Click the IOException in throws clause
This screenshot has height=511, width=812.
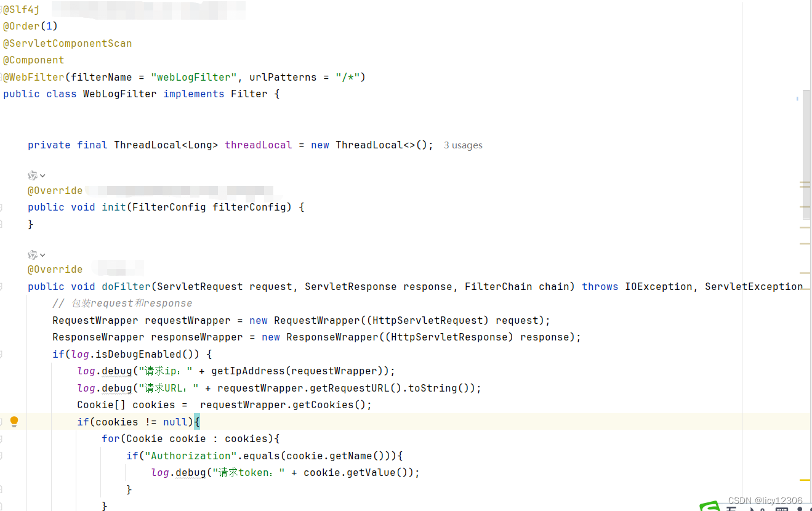pos(659,286)
